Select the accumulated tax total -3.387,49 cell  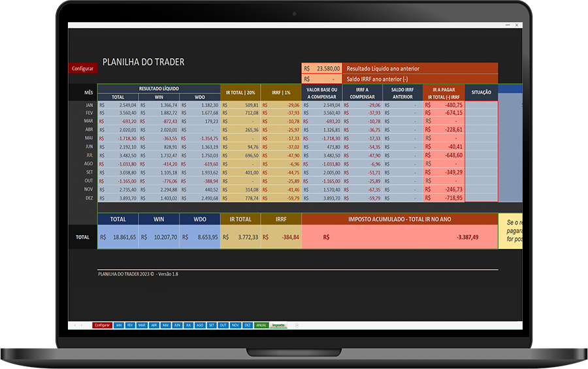click(399, 237)
